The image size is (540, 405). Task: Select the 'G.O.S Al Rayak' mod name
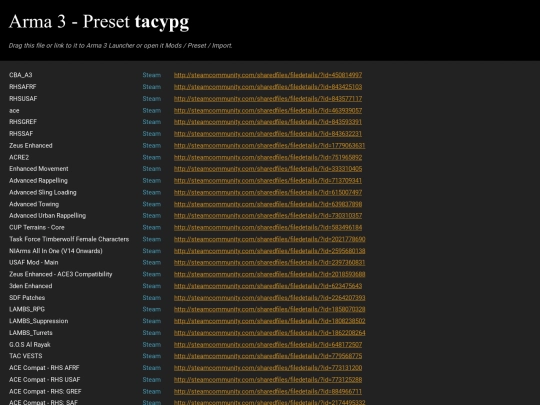[30, 344]
